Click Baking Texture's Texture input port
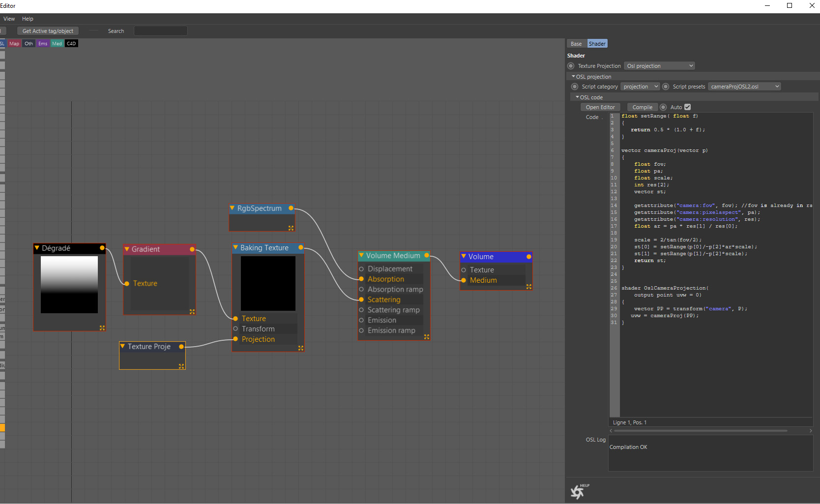Viewport: 820px width, 504px height. pyautogui.click(x=235, y=319)
